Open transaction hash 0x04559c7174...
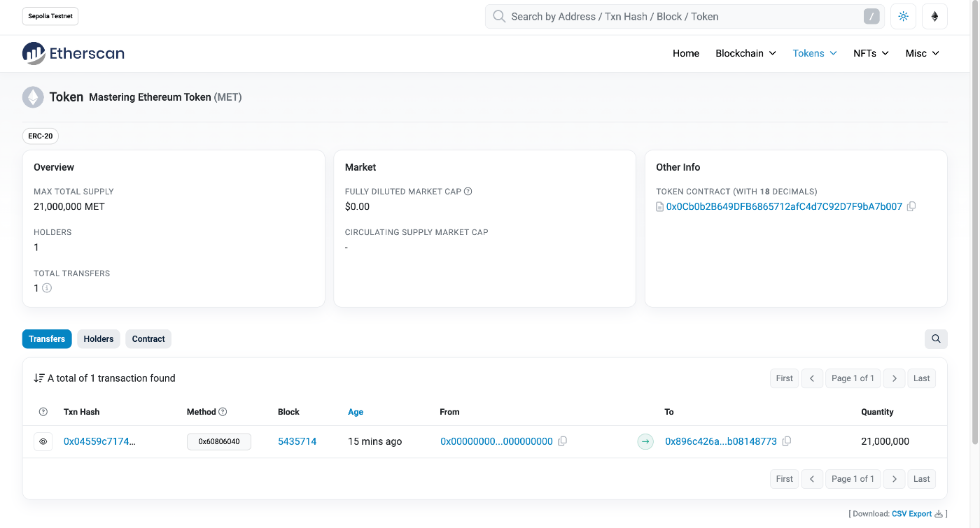Viewport: 980px width, 528px height. tap(99, 441)
